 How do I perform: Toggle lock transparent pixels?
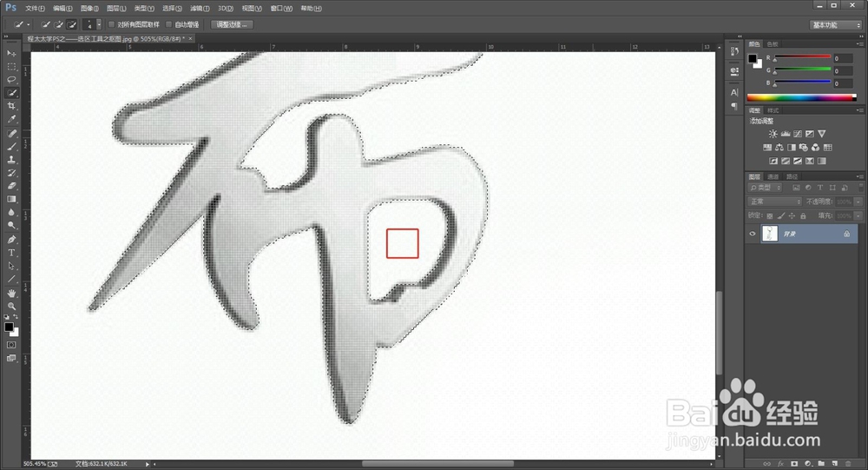(x=769, y=215)
